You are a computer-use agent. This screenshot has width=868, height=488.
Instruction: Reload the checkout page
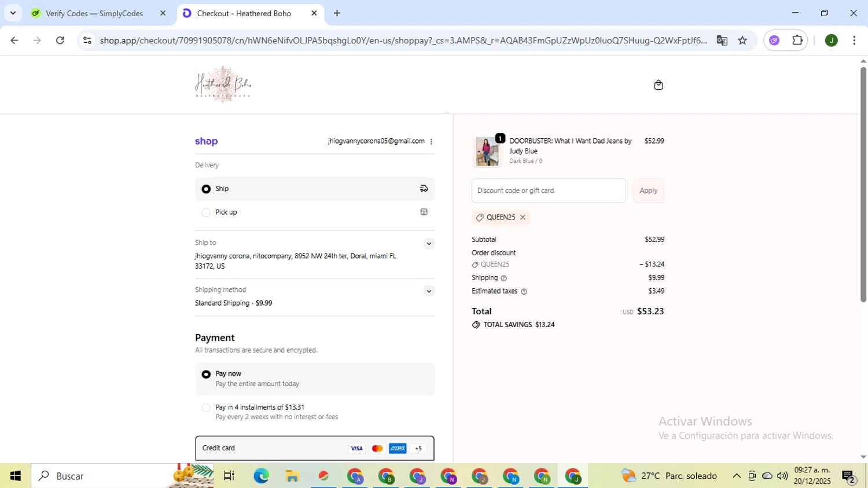(x=60, y=41)
